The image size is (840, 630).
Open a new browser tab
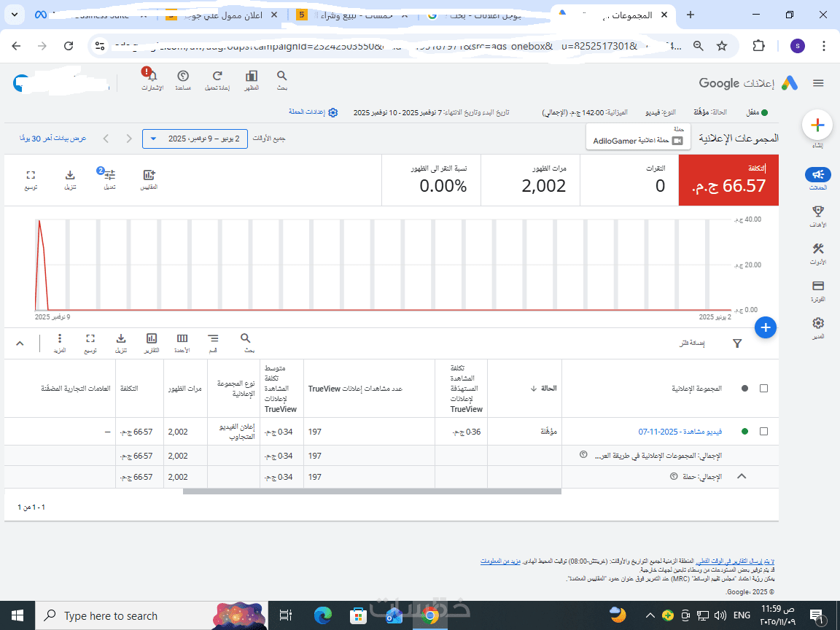[x=691, y=15]
